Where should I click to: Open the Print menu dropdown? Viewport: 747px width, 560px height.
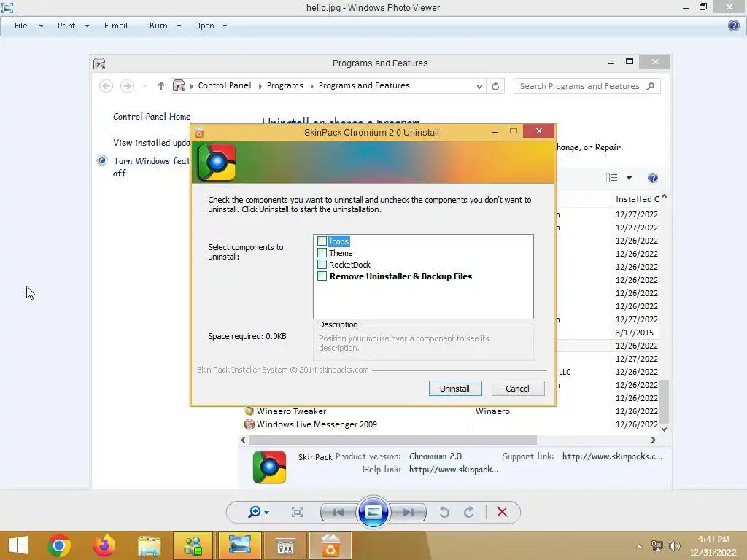pos(87,26)
